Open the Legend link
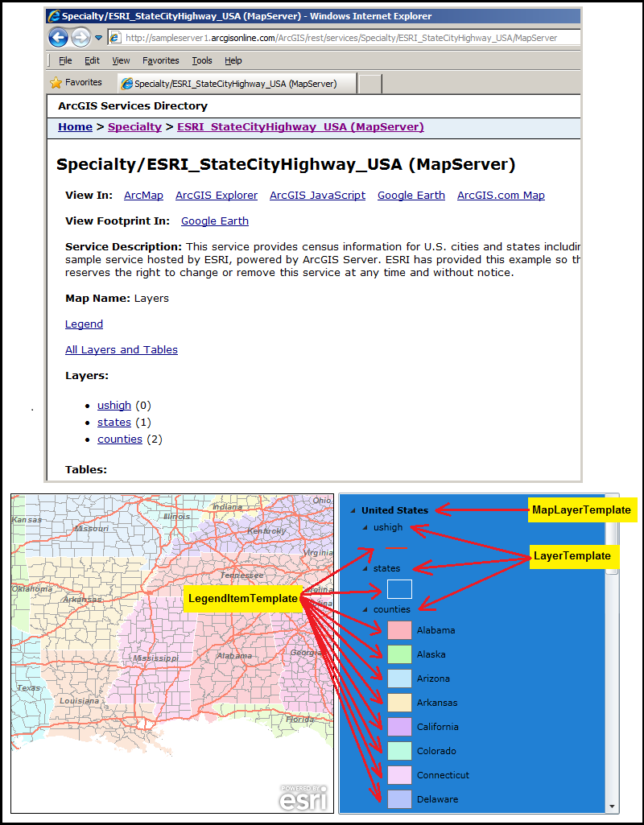This screenshot has height=825, width=644. point(84,324)
